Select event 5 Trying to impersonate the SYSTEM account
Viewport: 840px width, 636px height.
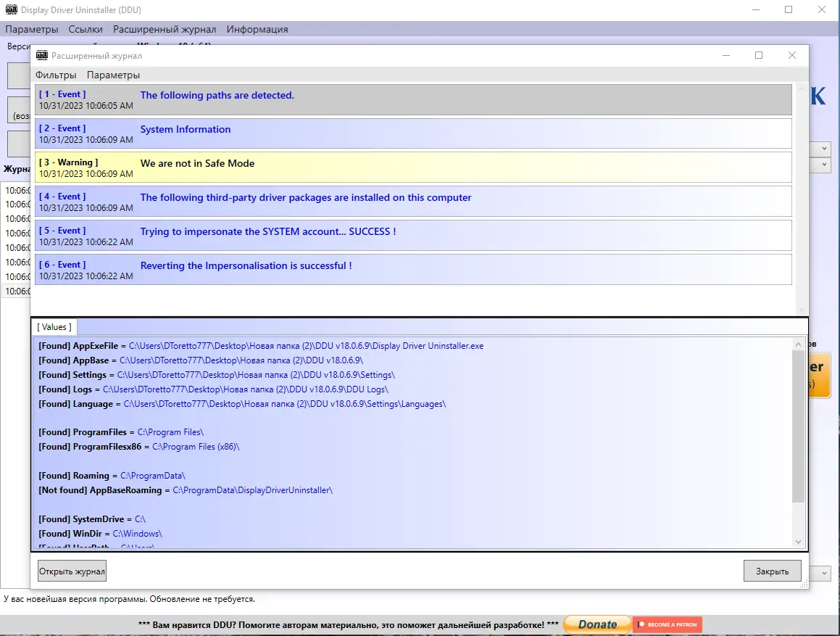(x=413, y=236)
